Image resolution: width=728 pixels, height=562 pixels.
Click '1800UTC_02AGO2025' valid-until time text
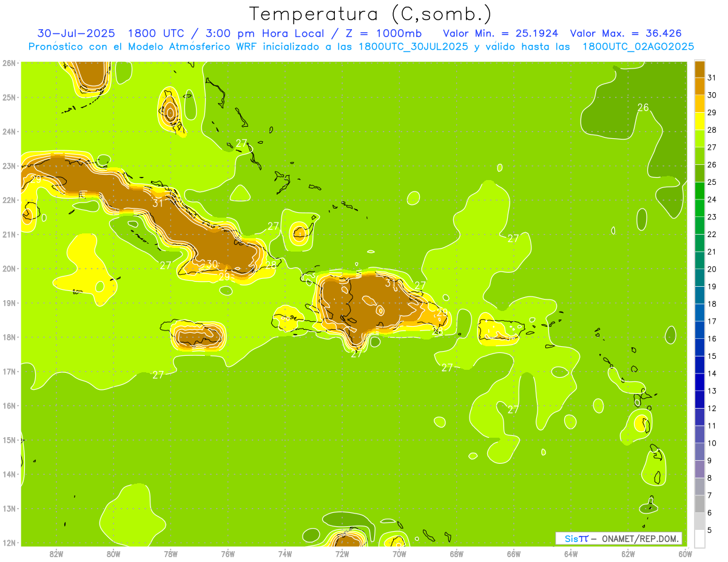[x=638, y=47]
